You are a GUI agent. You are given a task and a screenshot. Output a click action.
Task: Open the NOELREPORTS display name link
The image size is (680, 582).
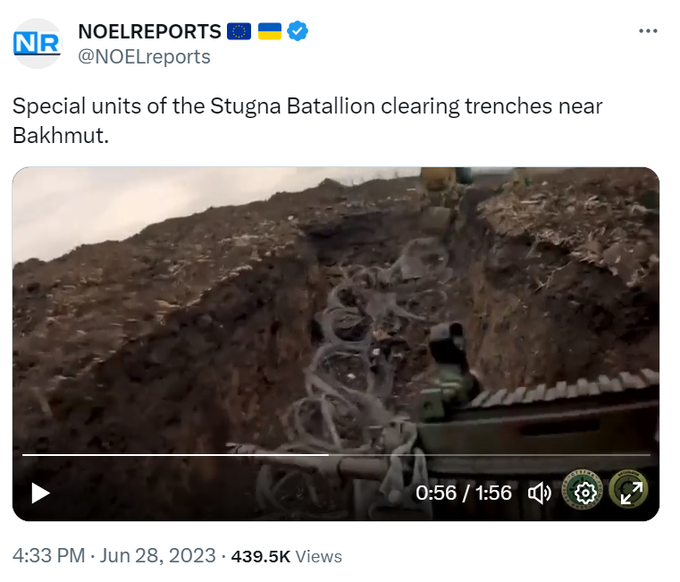[150, 31]
